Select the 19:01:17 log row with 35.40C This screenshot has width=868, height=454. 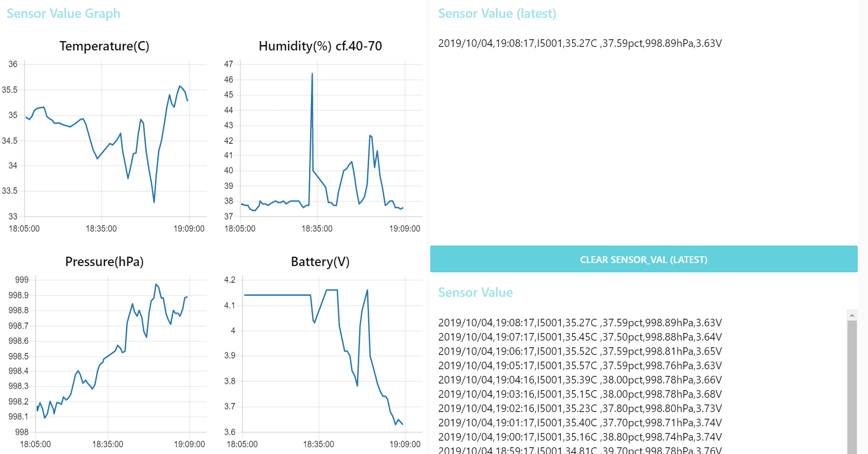click(580, 423)
